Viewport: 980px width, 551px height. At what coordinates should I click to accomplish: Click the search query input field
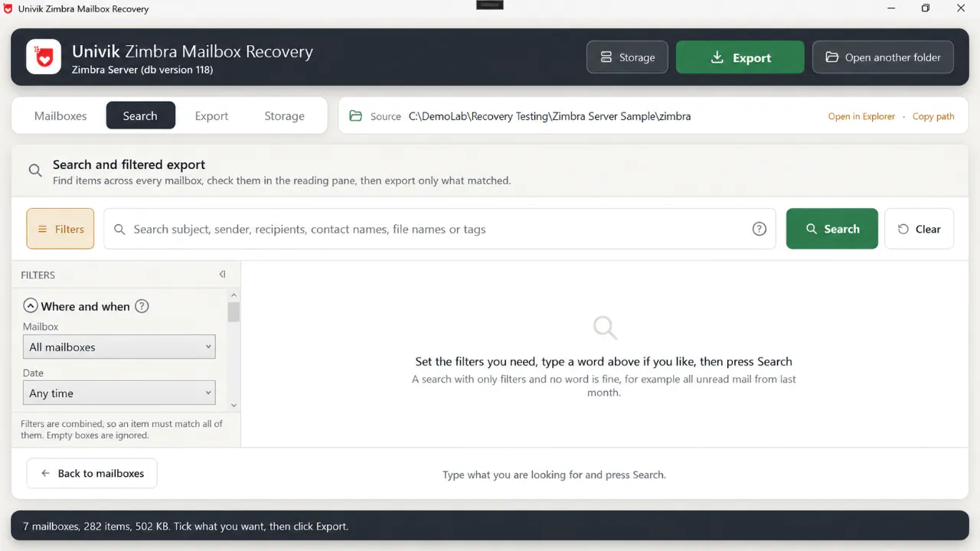[x=439, y=229]
